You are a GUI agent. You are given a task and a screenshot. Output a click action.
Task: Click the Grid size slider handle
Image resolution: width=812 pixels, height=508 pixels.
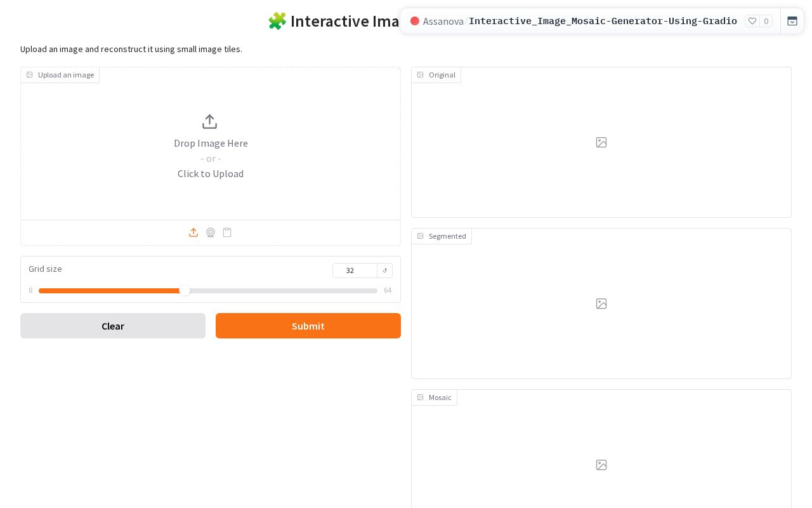pos(185,291)
